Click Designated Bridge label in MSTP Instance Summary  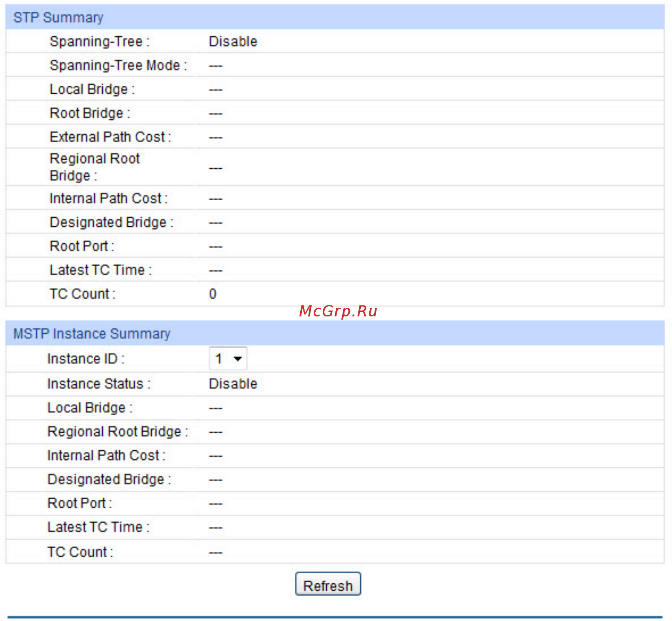tap(109, 479)
